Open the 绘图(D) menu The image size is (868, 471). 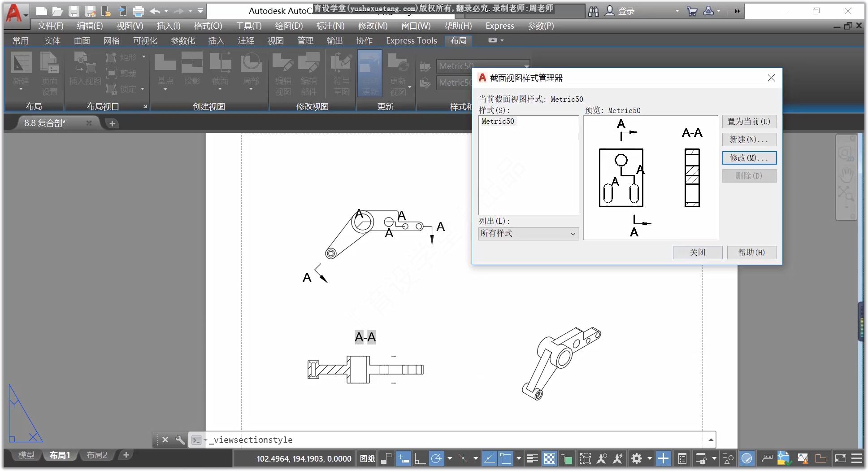[x=289, y=26]
